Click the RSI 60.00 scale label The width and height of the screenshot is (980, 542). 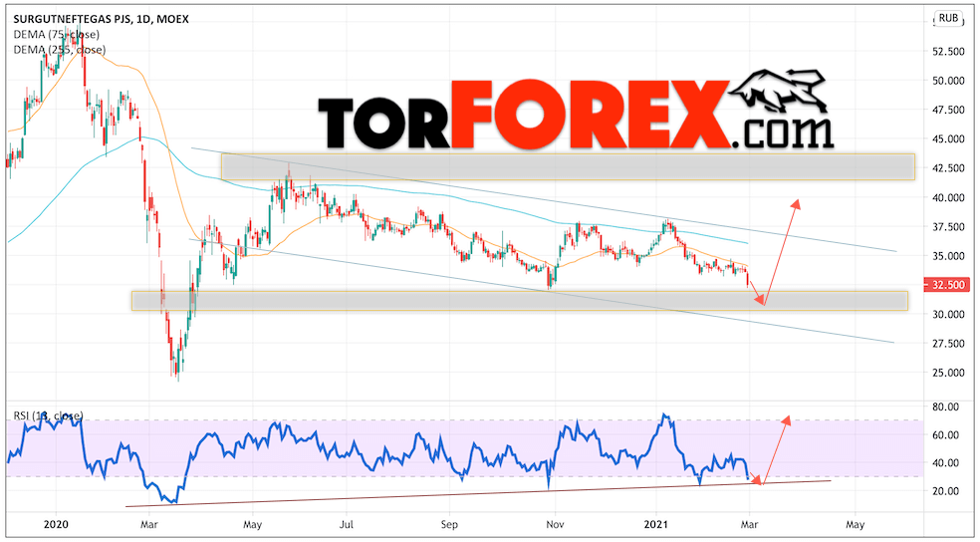tap(945, 435)
